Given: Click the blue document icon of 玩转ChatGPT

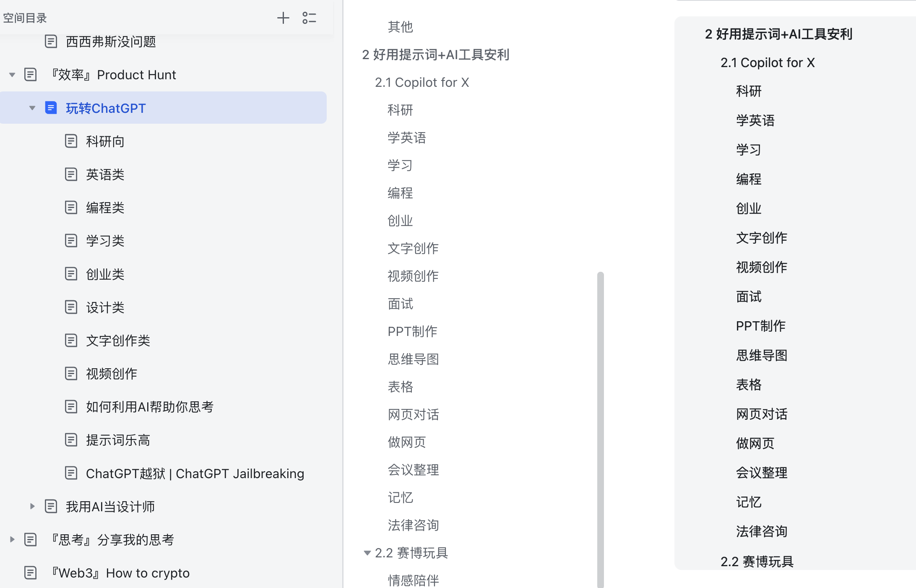Looking at the screenshot, I should click(x=51, y=108).
